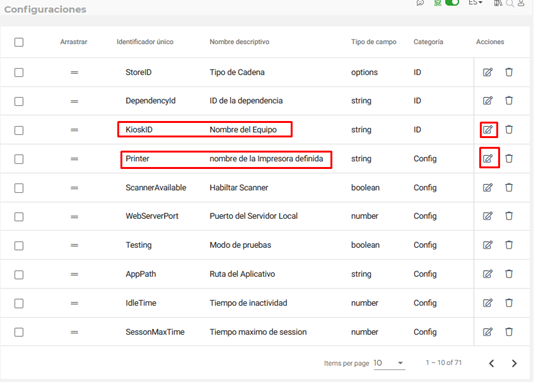Open the ES language selector
The height and width of the screenshot is (382, 536).
pyautogui.click(x=475, y=3)
